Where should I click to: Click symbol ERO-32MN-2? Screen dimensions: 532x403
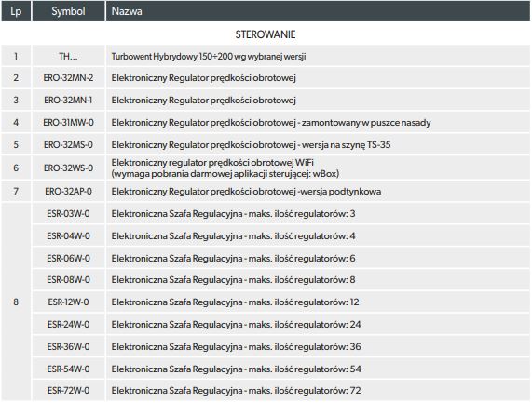[x=68, y=78]
